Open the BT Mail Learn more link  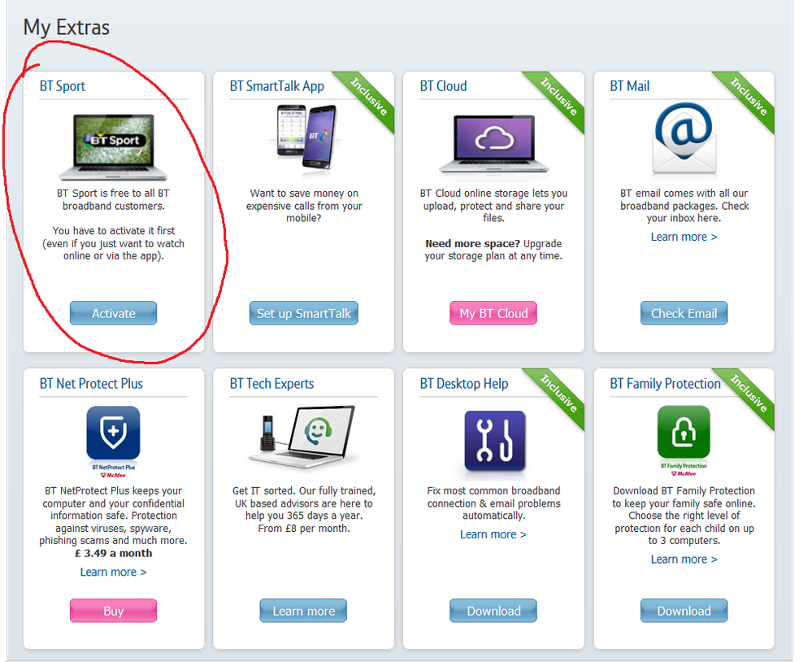click(684, 237)
